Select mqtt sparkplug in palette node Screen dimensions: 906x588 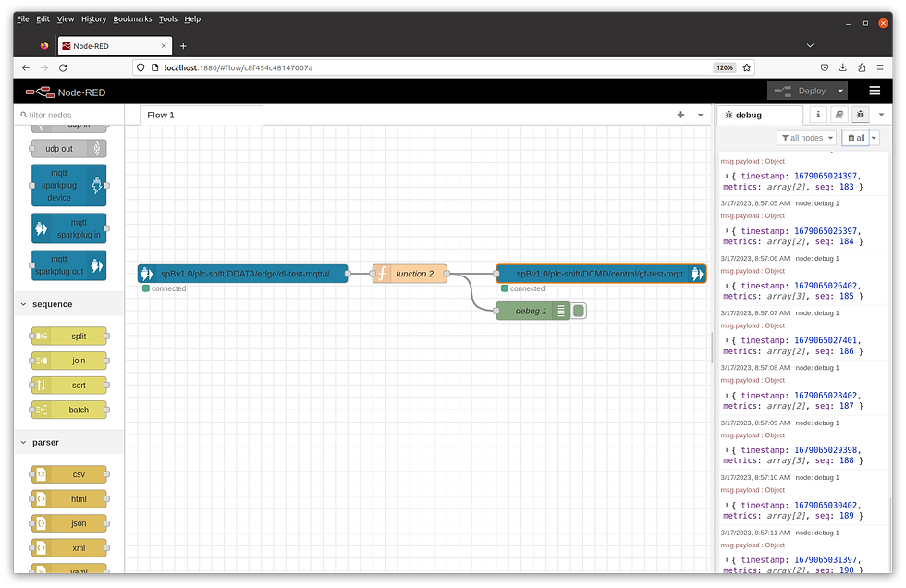tap(68, 228)
